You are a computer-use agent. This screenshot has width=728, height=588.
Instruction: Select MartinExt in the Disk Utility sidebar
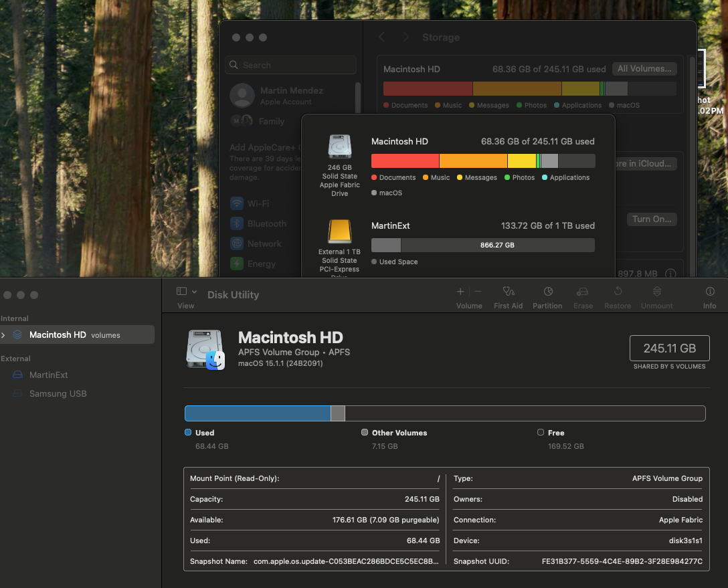[x=48, y=375]
